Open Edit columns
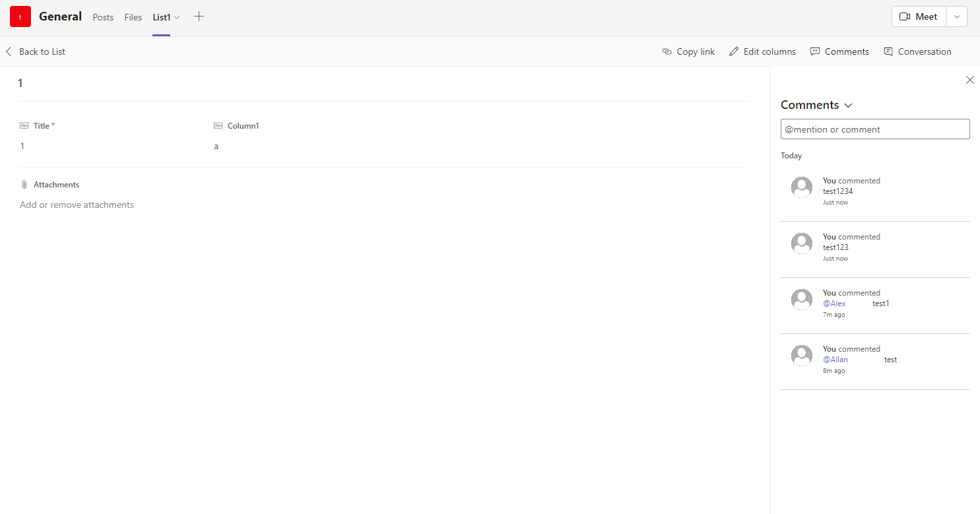This screenshot has width=980, height=514. pos(762,51)
